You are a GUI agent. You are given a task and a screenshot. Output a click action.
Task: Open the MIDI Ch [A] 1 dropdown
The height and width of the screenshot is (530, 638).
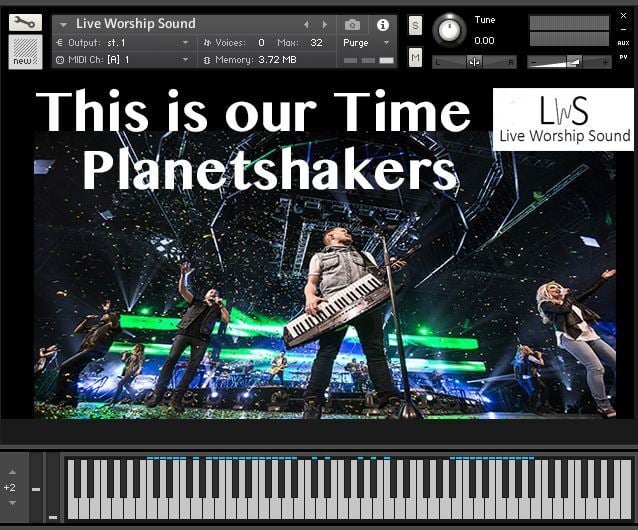(185, 59)
